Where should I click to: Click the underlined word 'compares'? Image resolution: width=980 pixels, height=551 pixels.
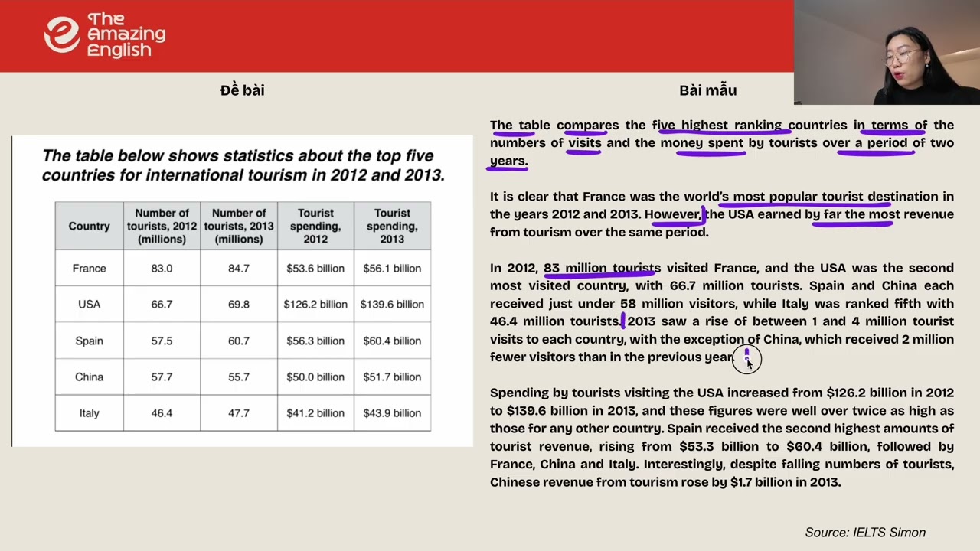click(588, 125)
